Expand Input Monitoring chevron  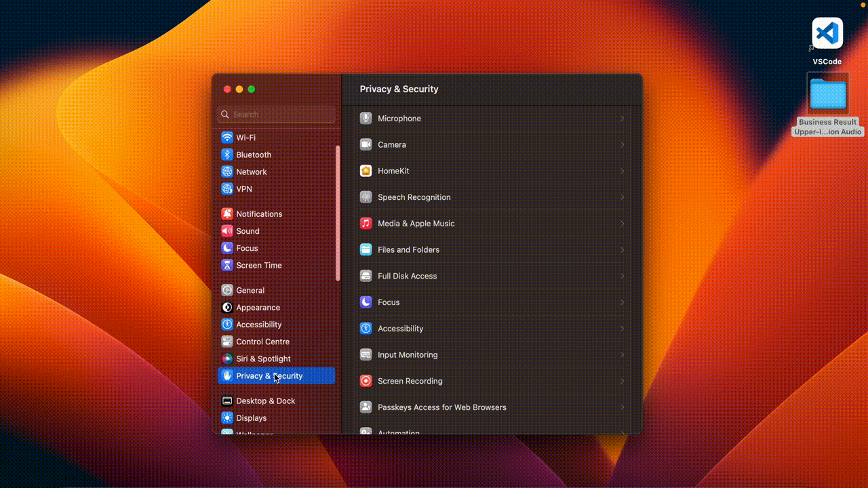(622, 355)
